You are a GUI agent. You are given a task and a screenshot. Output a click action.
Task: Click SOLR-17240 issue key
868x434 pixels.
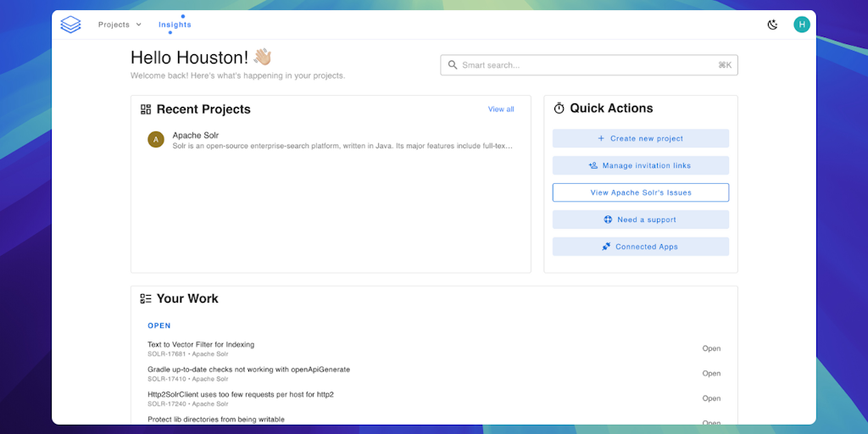point(167,404)
